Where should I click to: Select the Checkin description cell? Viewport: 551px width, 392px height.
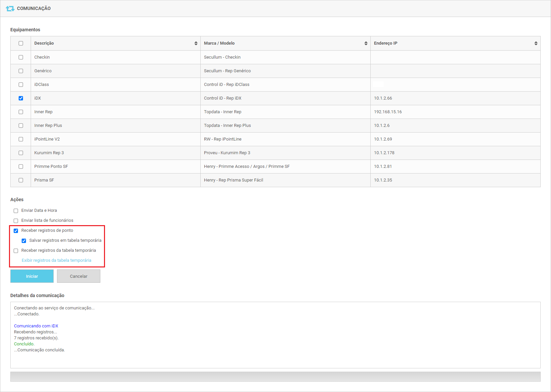click(116, 57)
